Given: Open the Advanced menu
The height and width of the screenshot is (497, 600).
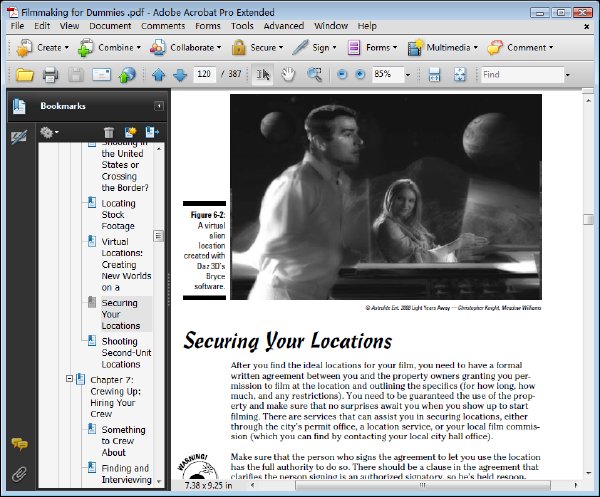Looking at the screenshot, I should tap(284, 26).
